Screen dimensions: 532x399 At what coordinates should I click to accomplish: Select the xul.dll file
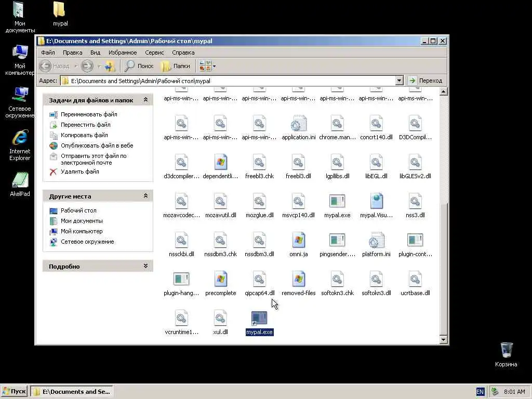click(x=220, y=323)
